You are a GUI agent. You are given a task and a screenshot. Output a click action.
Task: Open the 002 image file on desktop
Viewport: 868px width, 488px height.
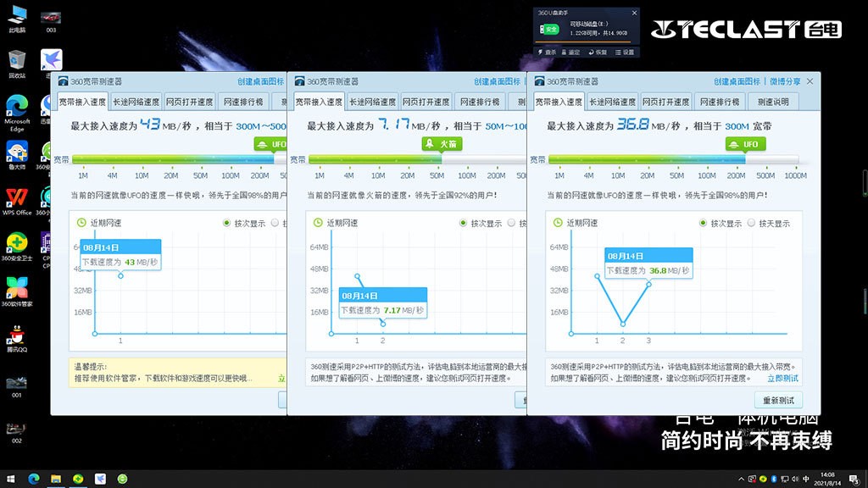[17, 432]
